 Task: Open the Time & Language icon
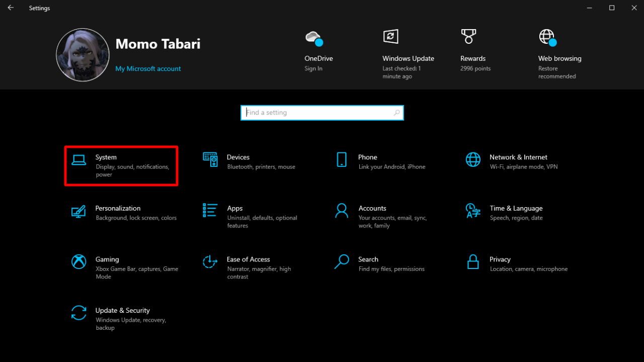click(x=473, y=211)
